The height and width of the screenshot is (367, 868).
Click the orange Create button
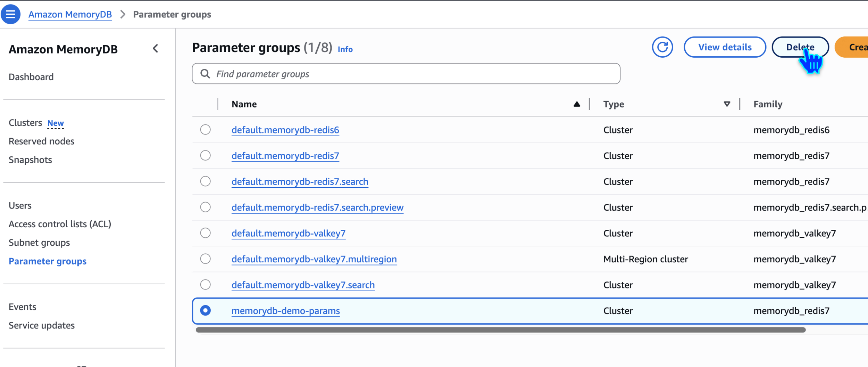click(851, 47)
